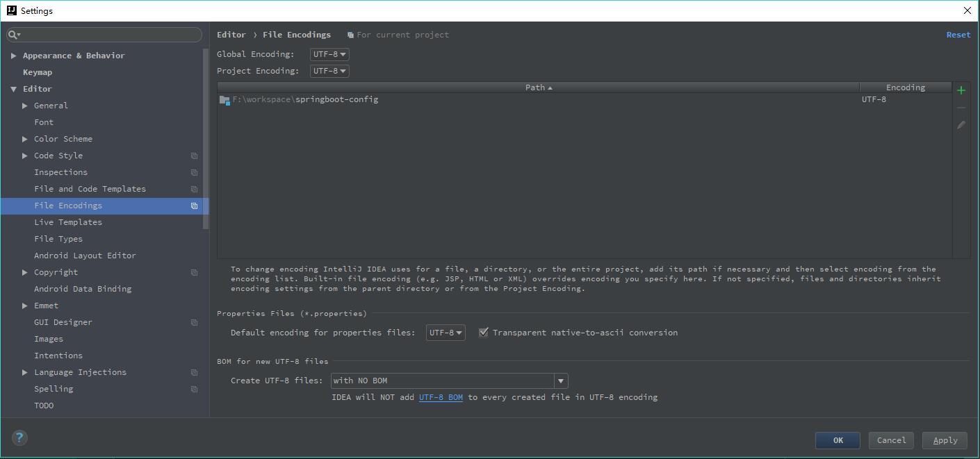Image resolution: width=980 pixels, height=459 pixels.
Task: Click the Encoding column header
Action: [906, 87]
